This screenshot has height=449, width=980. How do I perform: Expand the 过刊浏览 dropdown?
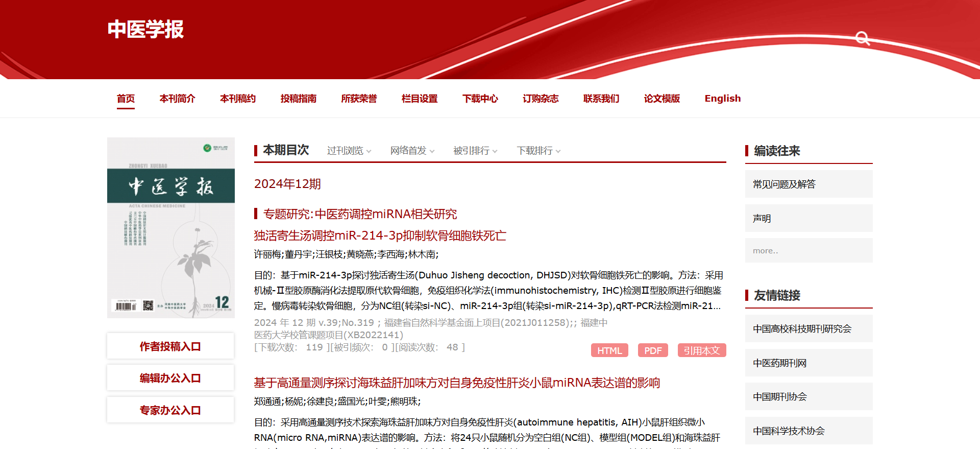click(349, 151)
